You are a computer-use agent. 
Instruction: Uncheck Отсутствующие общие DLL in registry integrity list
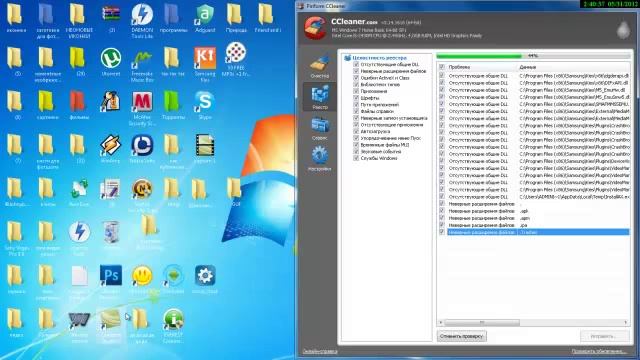click(356, 64)
